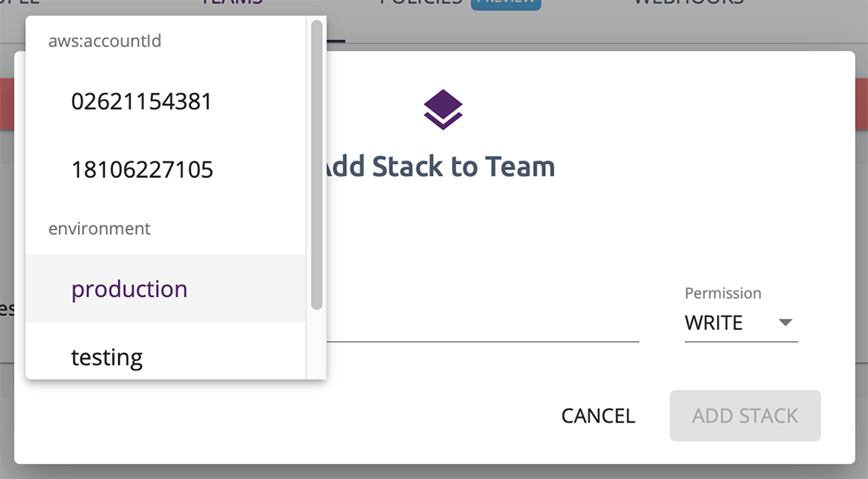
Task: Pick the testing environment option
Action: click(x=107, y=357)
